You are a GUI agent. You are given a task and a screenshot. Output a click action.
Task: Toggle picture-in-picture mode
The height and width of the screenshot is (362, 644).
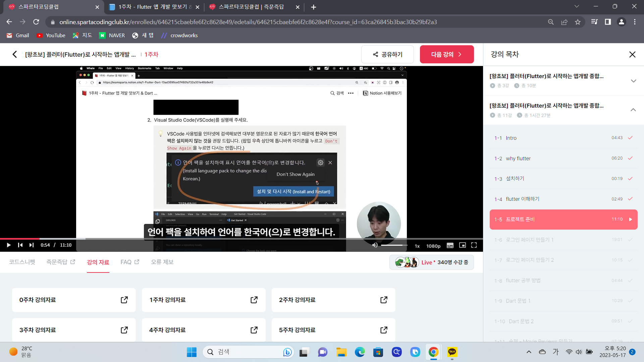coord(463,245)
